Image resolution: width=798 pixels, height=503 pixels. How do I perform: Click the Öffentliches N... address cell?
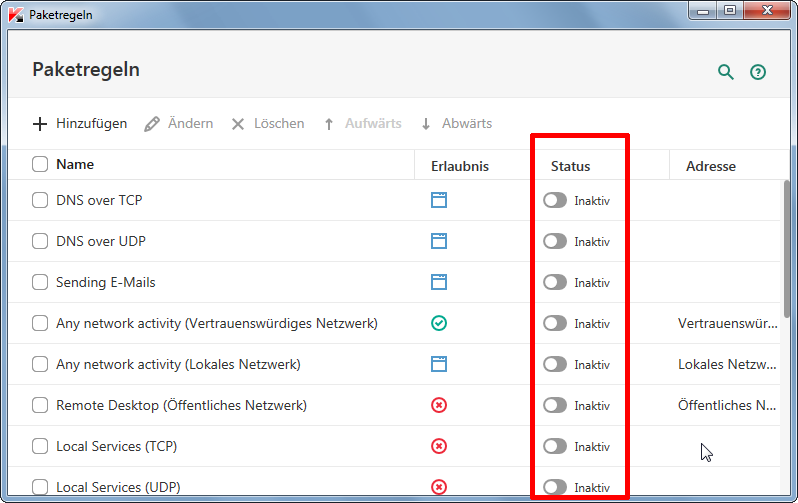pos(727,405)
